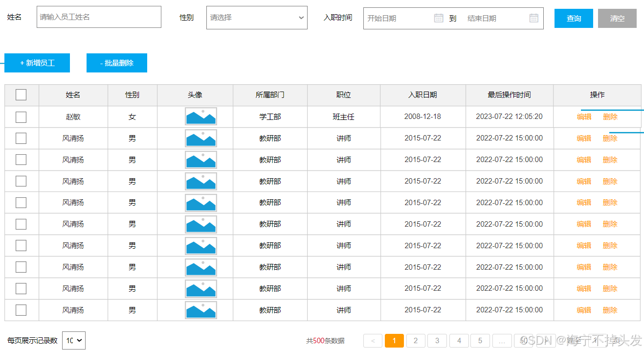The width and height of the screenshot is (644, 351).
Task: Tick the checkbox for 赵敏 row
Action: coord(21,117)
